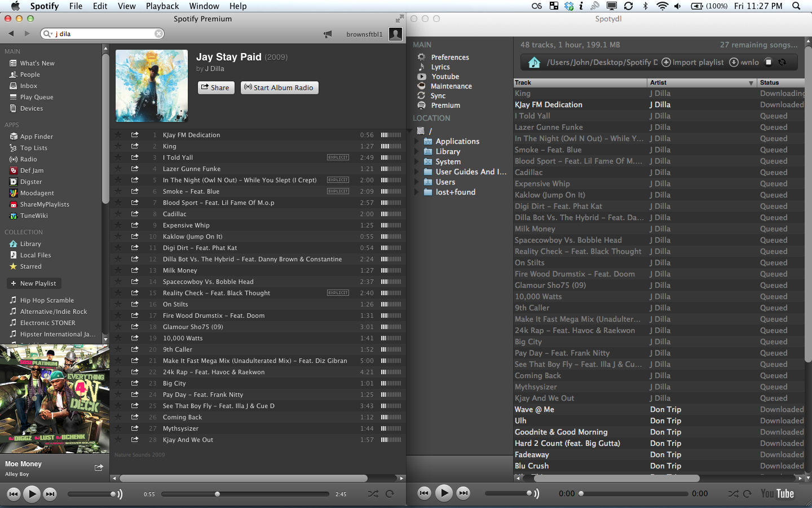This screenshot has width=812, height=508.
Task: Click the Import playlist plus icon
Action: point(666,62)
